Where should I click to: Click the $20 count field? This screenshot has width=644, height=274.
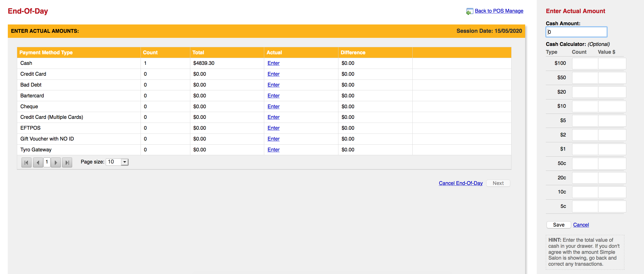(585, 92)
